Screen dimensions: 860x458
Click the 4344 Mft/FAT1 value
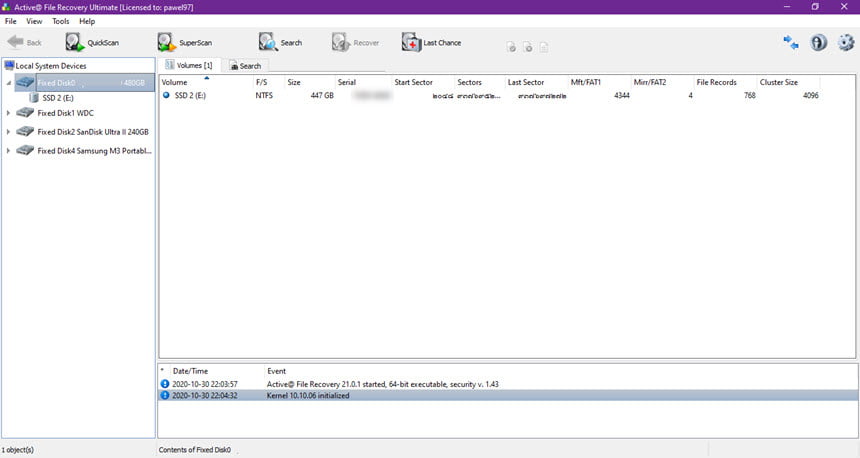tap(621, 95)
